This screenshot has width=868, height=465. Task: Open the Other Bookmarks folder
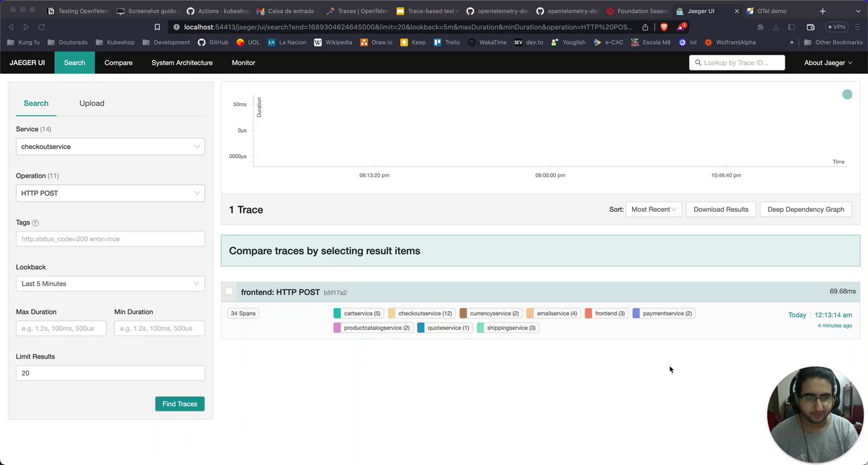833,42
